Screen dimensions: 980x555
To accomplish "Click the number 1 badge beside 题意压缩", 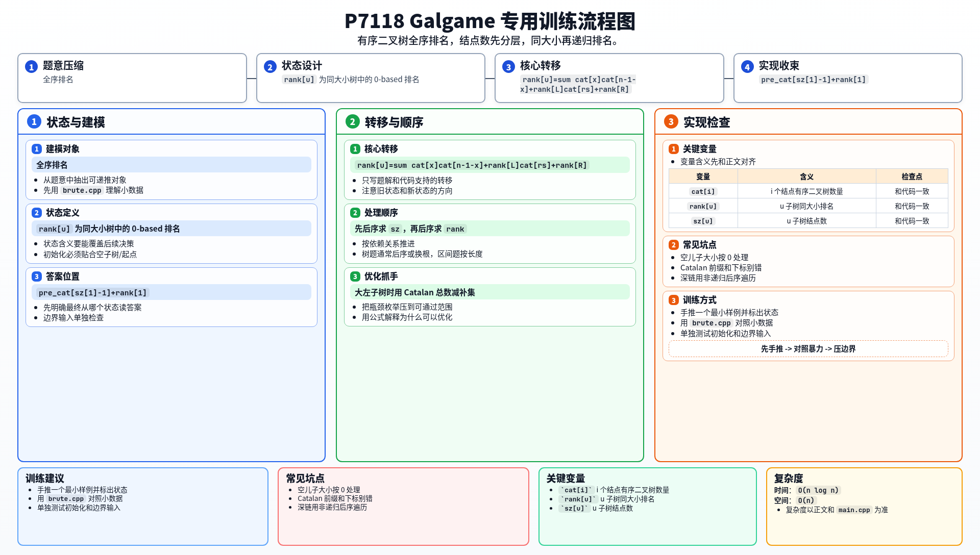I will (31, 67).
